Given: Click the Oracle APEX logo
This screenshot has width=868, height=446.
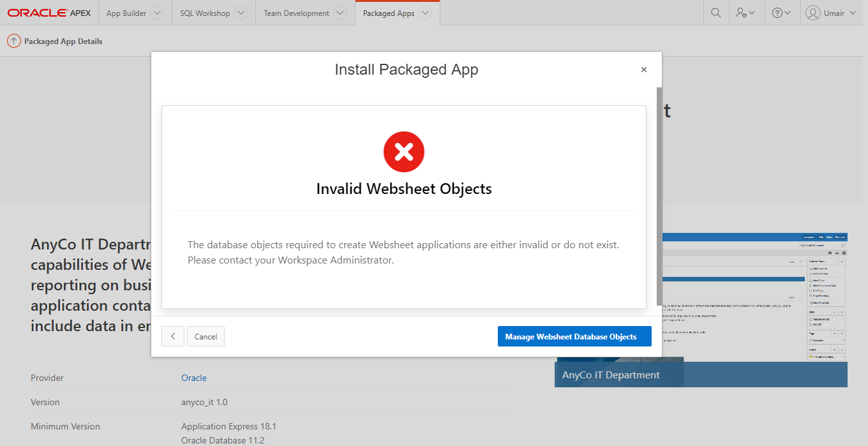Looking at the screenshot, I should (x=49, y=13).
